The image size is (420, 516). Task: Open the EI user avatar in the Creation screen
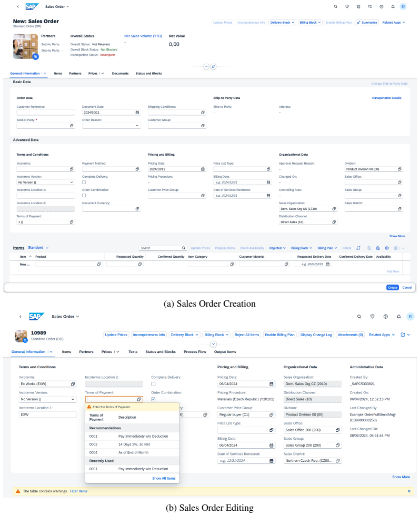(403, 7)
